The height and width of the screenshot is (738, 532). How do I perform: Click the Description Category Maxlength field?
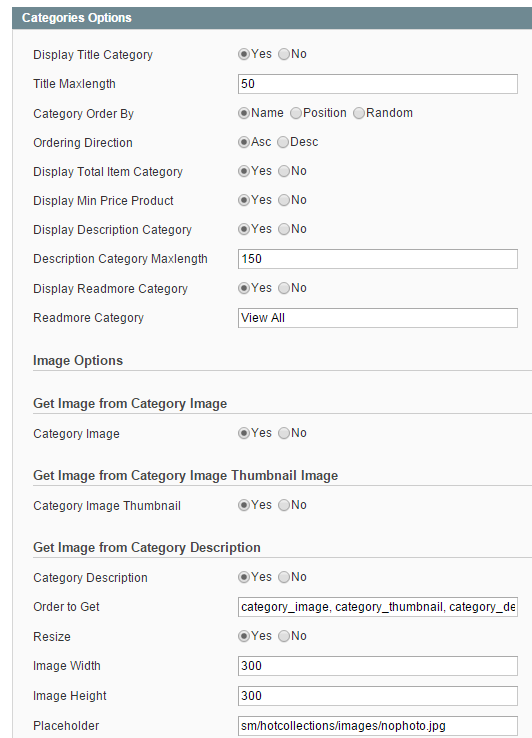click(378, 259)
